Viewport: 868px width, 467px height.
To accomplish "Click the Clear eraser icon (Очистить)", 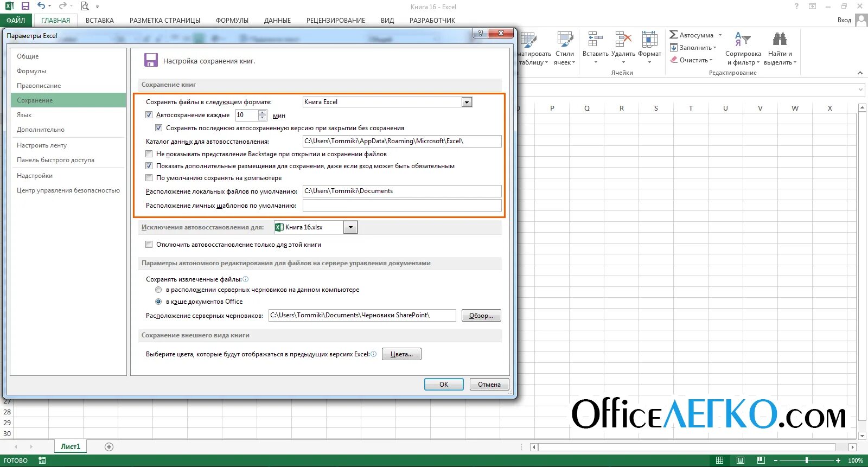I will (x=673, y=60).
